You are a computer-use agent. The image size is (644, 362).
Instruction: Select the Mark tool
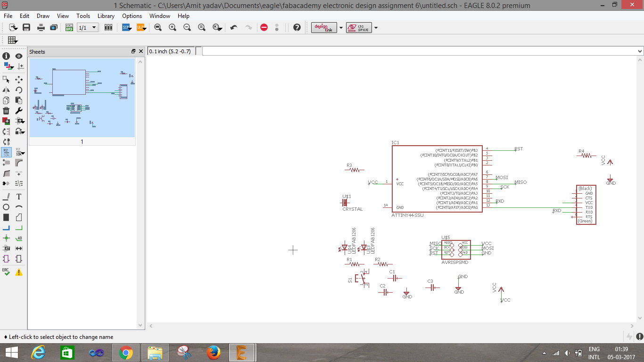(x=20, y=66)
